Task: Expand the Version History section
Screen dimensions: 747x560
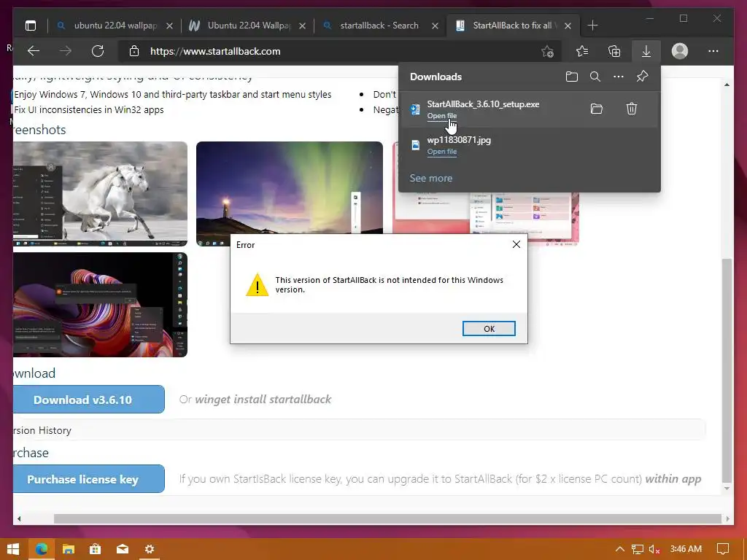Action: (x=359, y=430)
